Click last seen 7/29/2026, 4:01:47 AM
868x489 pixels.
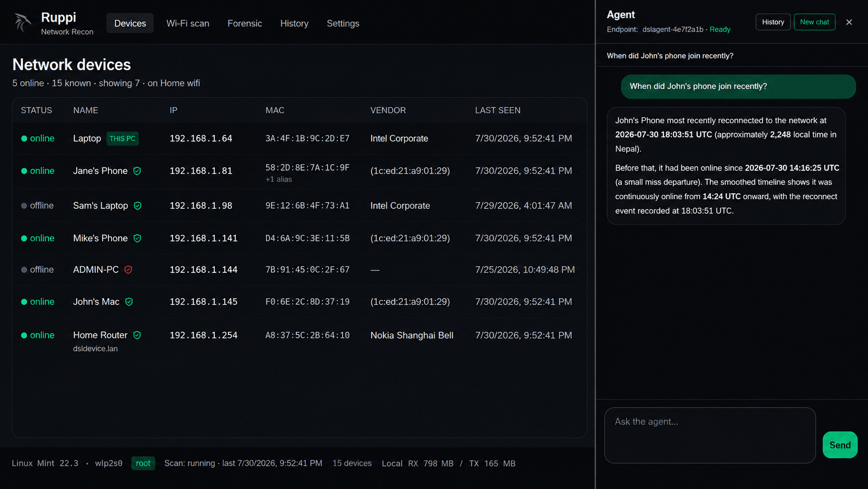[523, 206]
